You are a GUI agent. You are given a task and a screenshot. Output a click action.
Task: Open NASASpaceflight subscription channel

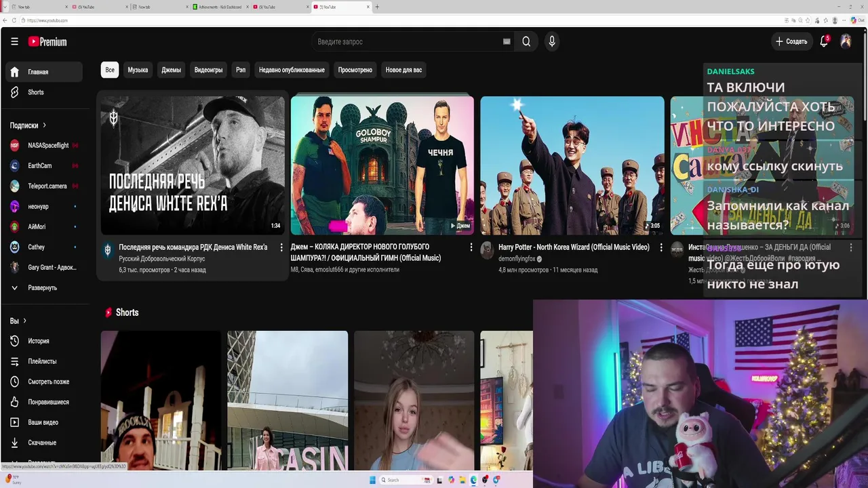[44, 145]
